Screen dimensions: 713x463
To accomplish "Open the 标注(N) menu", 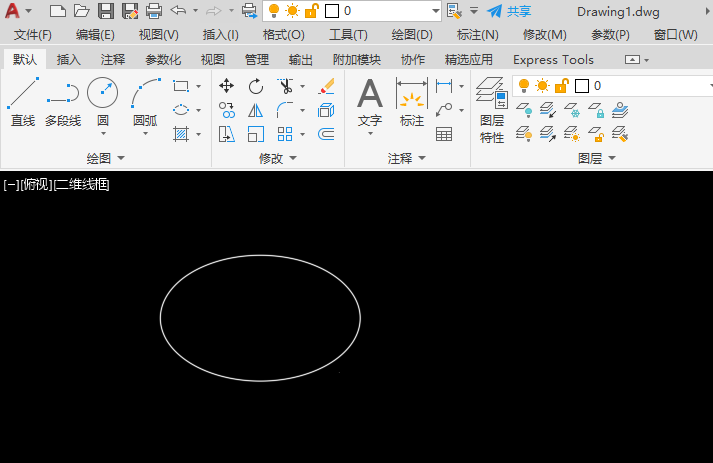I will 477,35.
